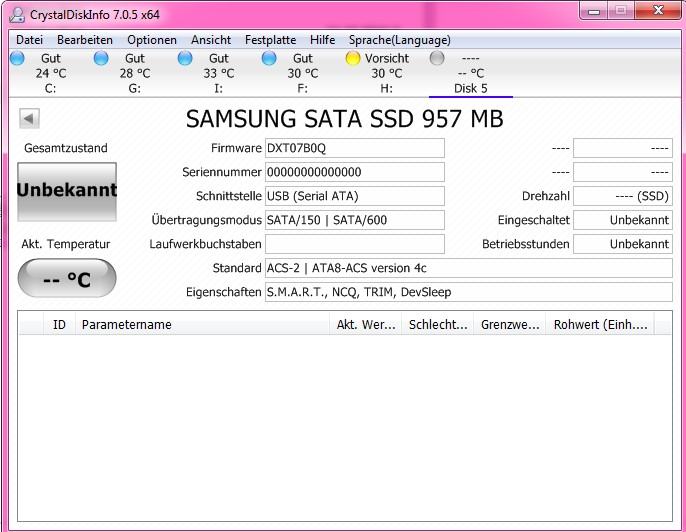Select the yellow Vorsicht icon for drive H:
This screenshot has width=686, height=532.
(x=353, y=58)
